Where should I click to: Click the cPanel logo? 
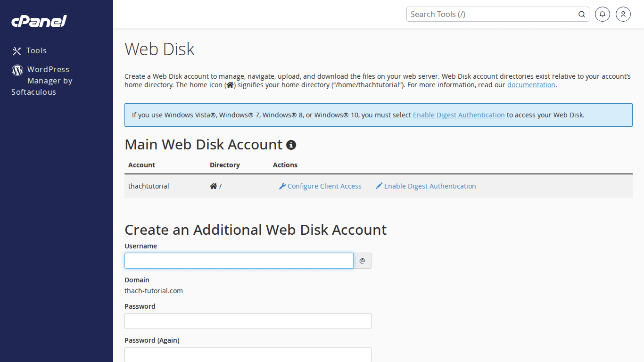39,21
